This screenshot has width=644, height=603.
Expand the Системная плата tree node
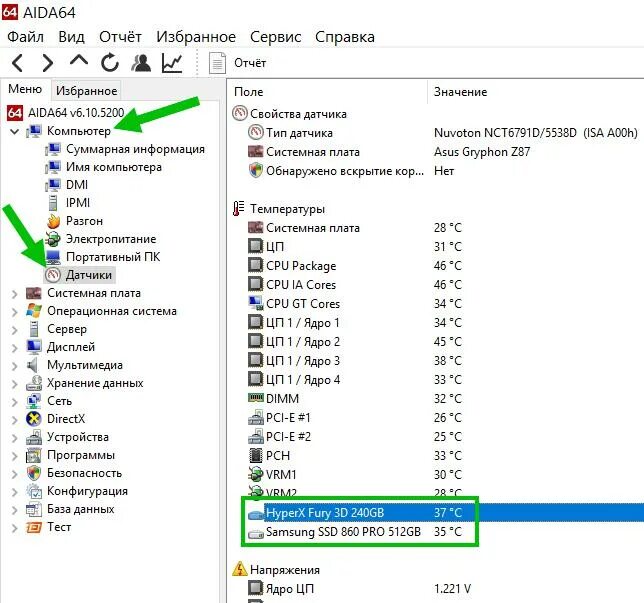[15, 294]
